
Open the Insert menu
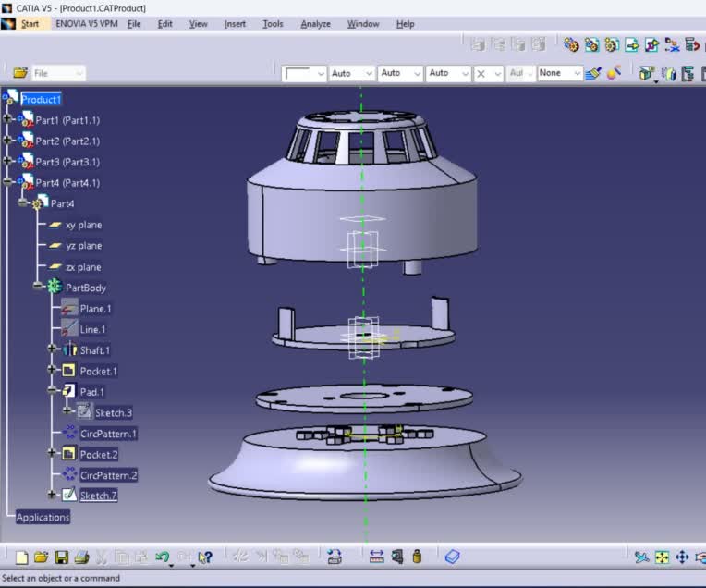(x=235, y=24)
